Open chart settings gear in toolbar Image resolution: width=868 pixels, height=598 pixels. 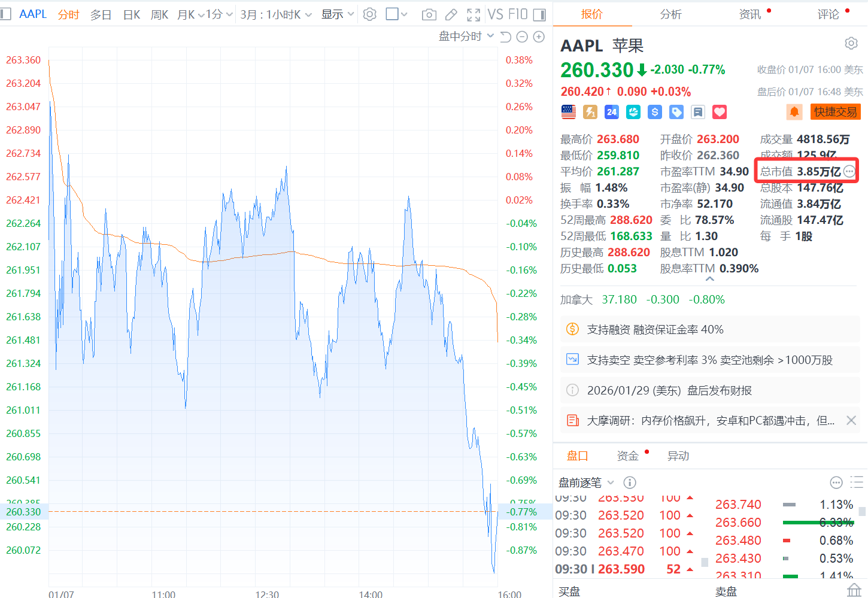pos(370,14)
